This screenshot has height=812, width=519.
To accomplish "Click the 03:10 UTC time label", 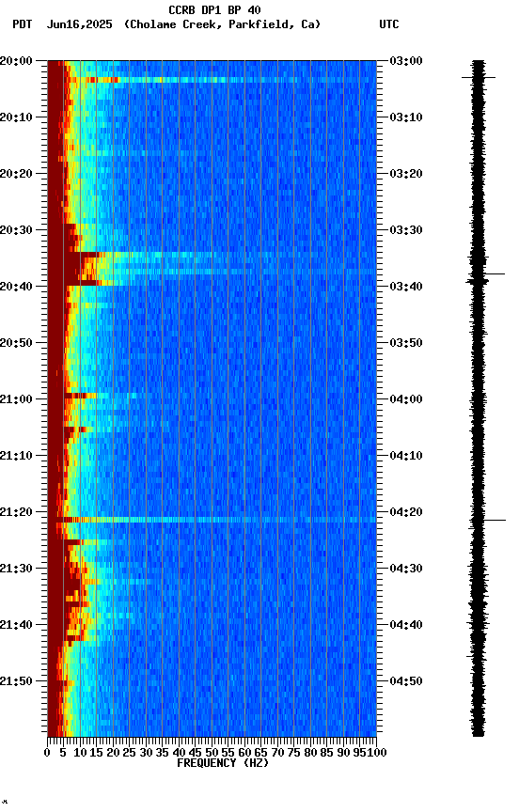I will tap(406, 117).
